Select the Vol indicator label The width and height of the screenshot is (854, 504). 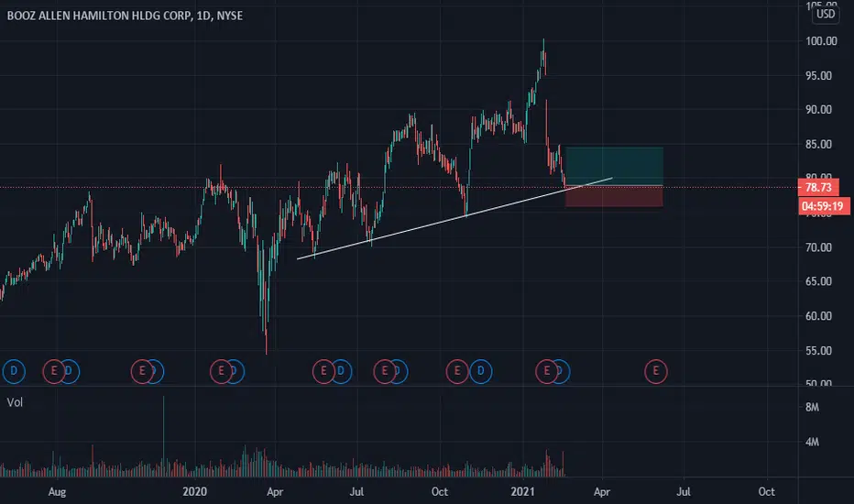click(x=15, y=402)
